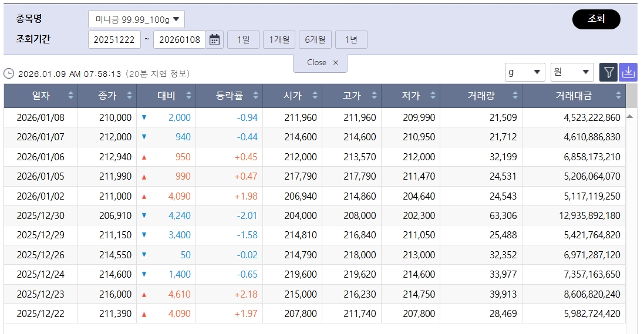Viewport: 644px width, 334px height.
Task: Select the 6개월 period option
Action: click(x=315, y=40)
